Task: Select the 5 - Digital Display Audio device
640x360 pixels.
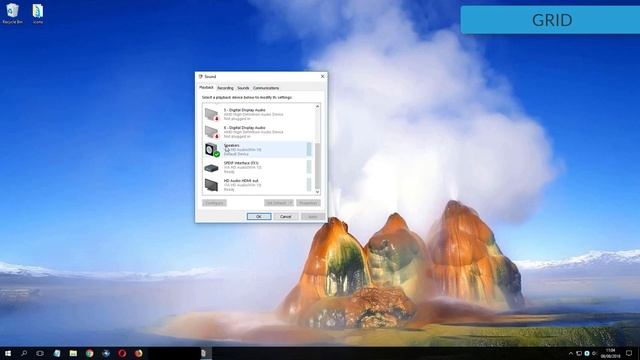Action: click(x=258, y=114)
